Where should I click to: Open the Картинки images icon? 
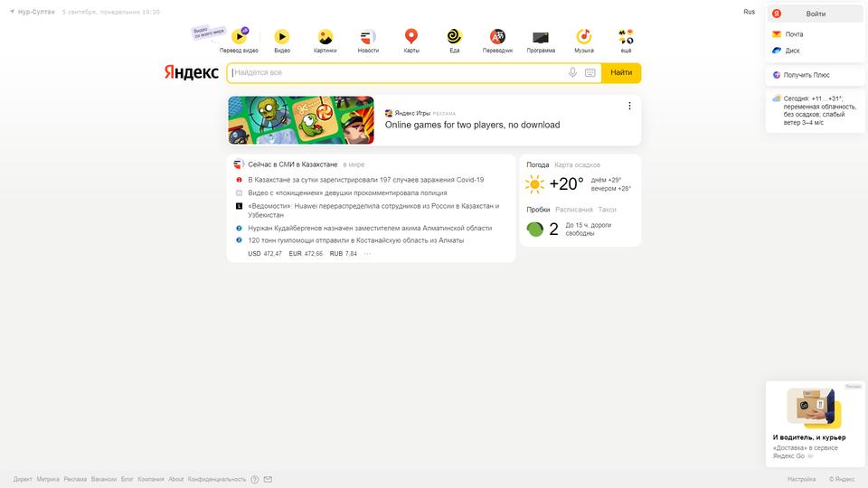coord(325,37)
